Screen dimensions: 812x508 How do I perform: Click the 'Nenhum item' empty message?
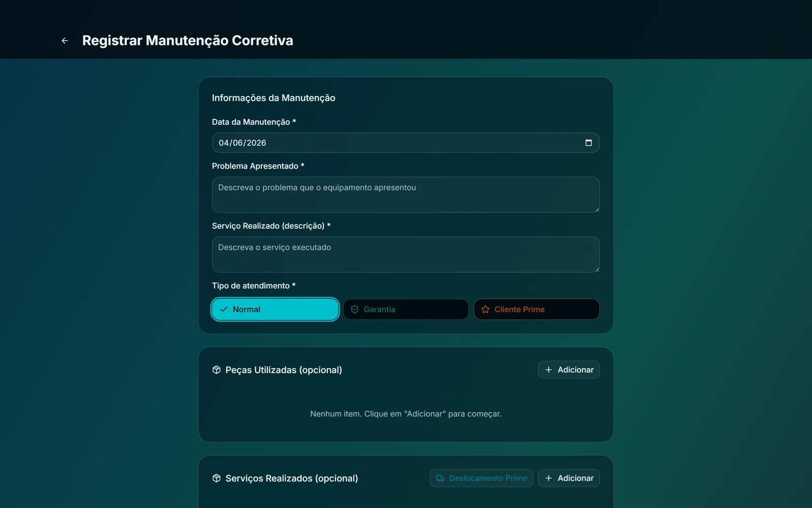tap(406, 414)
